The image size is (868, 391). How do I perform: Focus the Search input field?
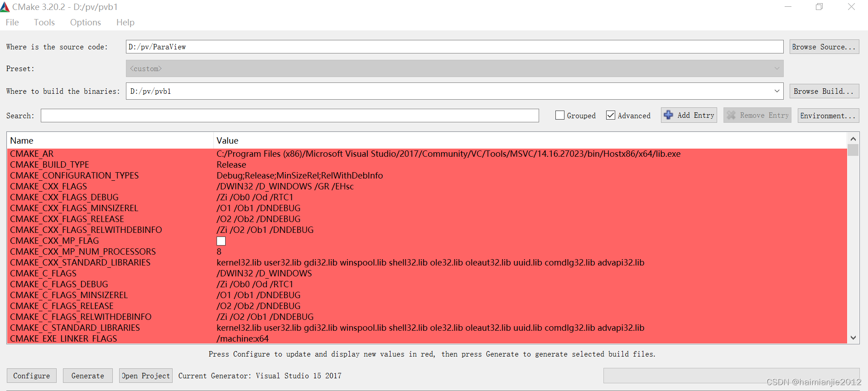[290, 116]
